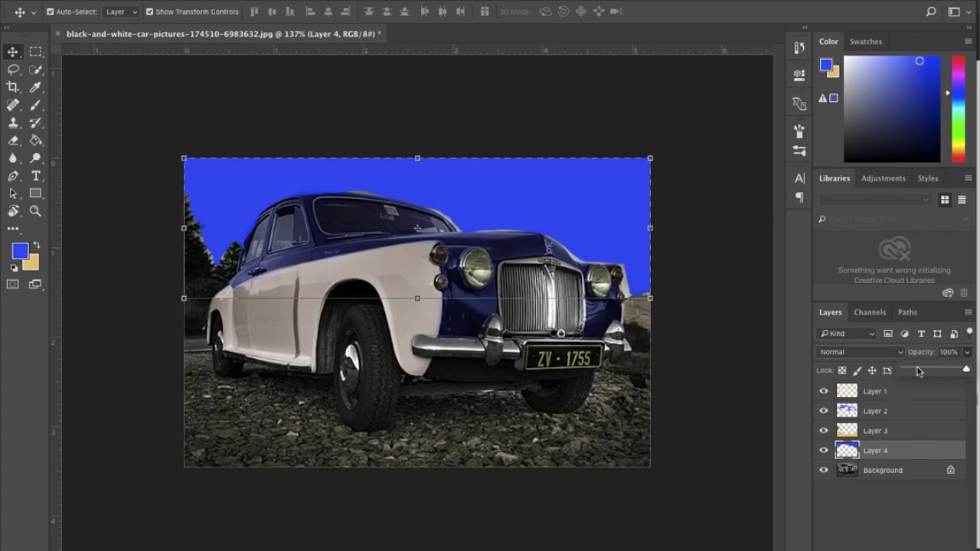This screenshot has height=551, width=980.
Task: Switch to the Styles tab
Action: coord(928,178)
